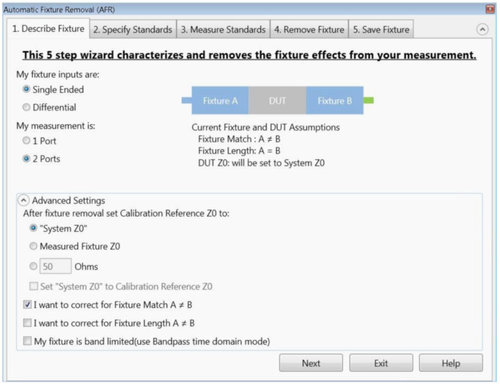Click the Fixture B block in diagram
This screenshot has height=384, width=500.
pos(335,100)
